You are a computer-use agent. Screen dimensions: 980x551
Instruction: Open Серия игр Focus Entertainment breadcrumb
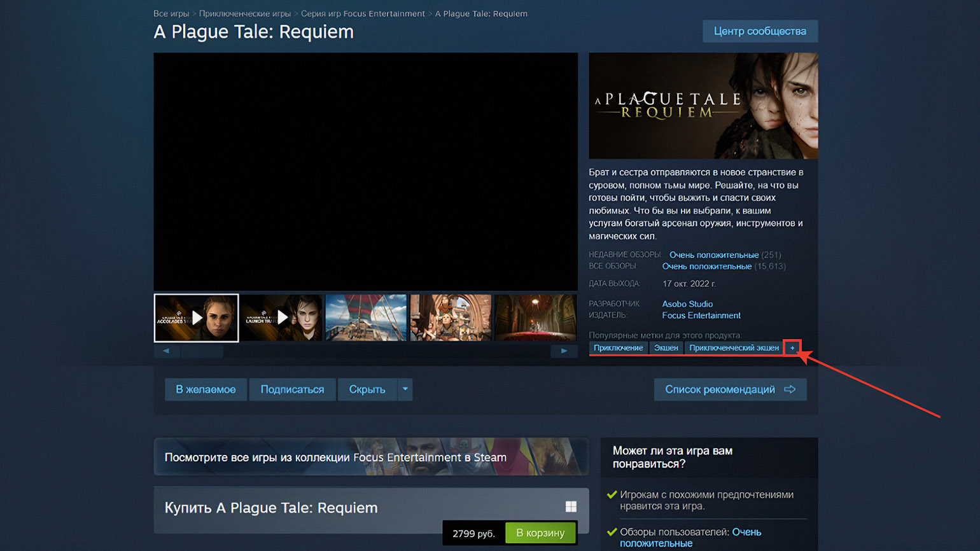(x=363, y=13)
